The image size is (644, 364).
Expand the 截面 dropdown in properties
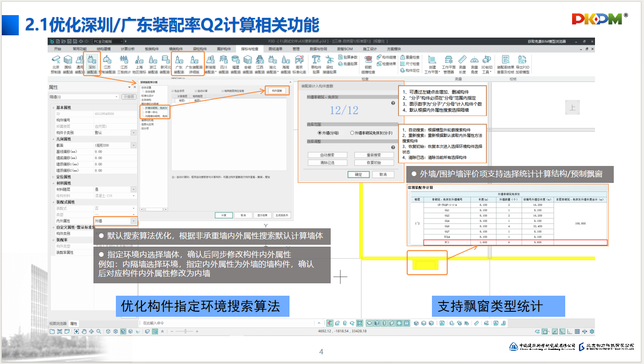133,145
